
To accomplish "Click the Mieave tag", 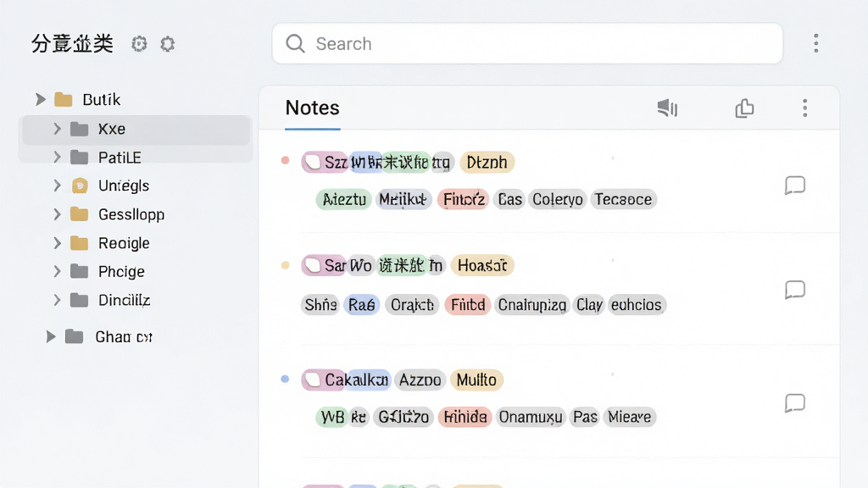I will pyautogui.click(x=630, y=417).
